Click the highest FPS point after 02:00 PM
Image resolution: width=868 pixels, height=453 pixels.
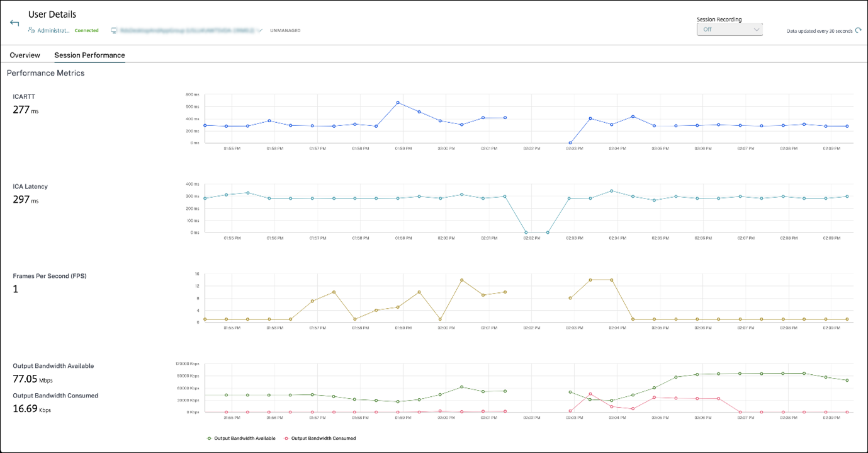462,280
